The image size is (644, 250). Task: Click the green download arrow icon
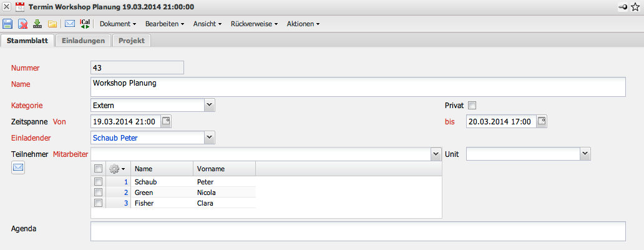pyautogui.click(x=37, y=24)
